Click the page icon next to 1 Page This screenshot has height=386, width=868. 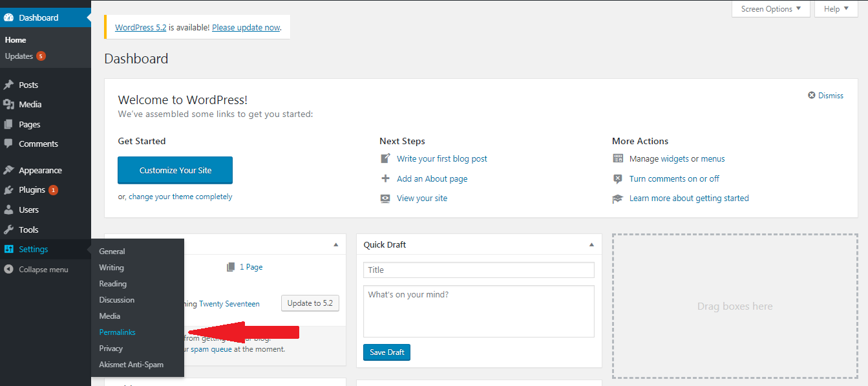coord(231,267)
